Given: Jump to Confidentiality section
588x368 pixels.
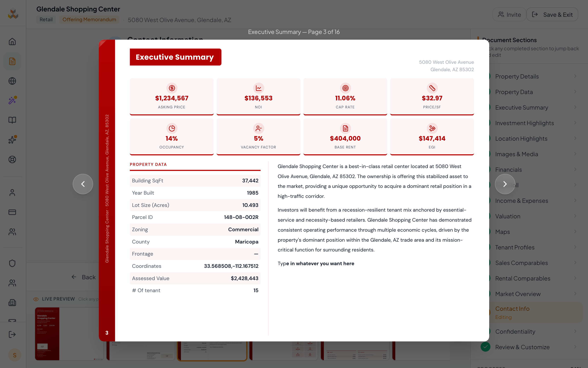Looking at the screenshot, I should pos(515,331).
